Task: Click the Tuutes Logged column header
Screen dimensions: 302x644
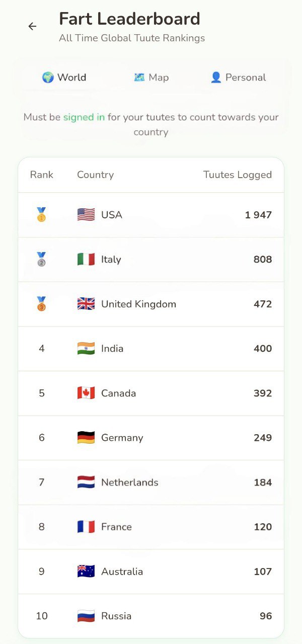Action: (237, 175)
